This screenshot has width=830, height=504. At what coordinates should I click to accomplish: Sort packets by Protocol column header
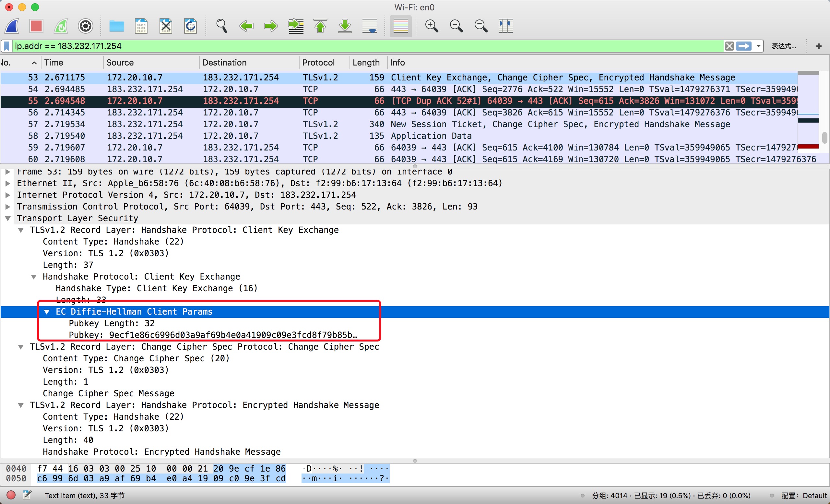pos(318,63)
